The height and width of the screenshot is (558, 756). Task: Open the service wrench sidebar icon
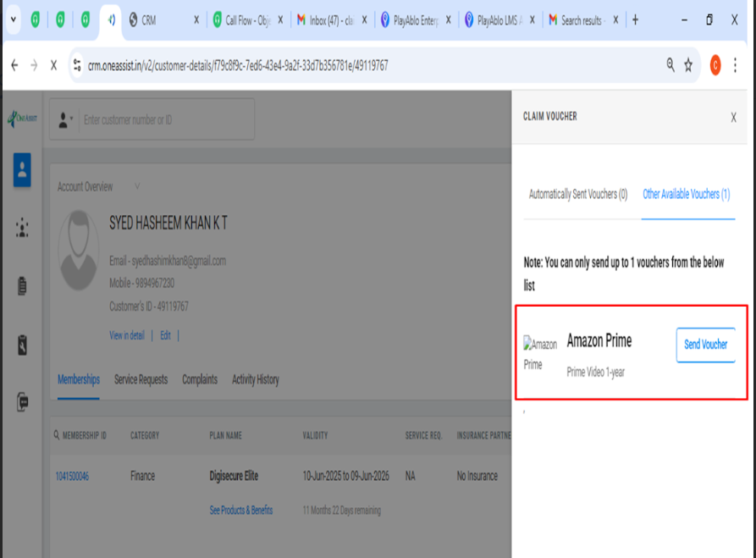point(22,345)
